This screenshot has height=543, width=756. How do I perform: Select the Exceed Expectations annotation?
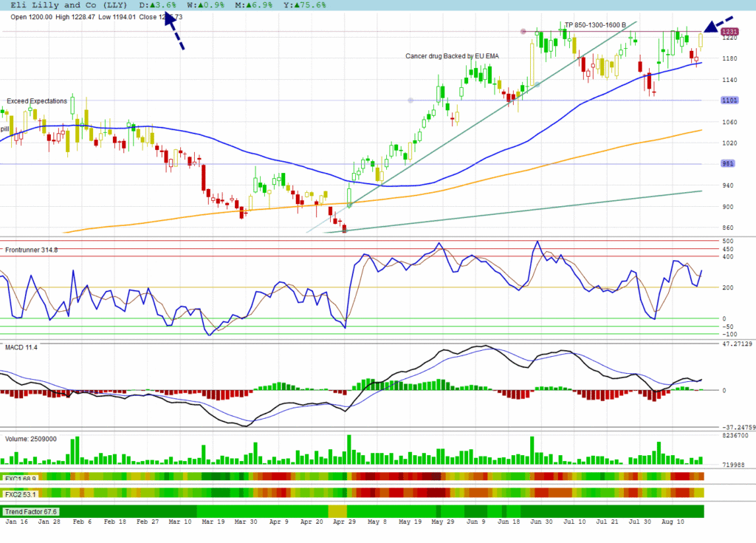(x=37, y=101)
